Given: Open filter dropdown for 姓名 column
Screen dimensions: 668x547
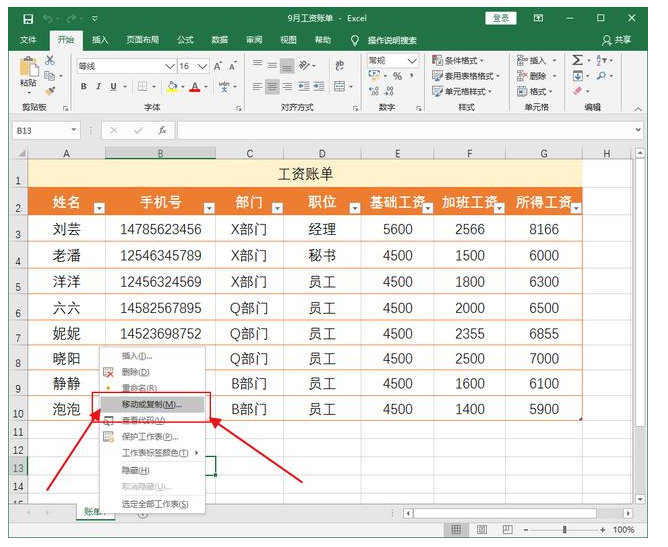Looking at the screenshot, I should [98, 208].
